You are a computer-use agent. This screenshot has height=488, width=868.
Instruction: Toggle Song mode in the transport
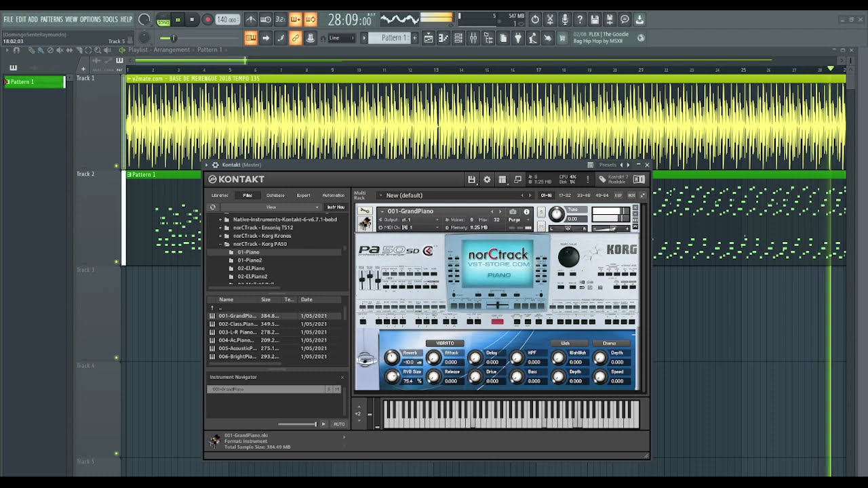click(163, 20)
